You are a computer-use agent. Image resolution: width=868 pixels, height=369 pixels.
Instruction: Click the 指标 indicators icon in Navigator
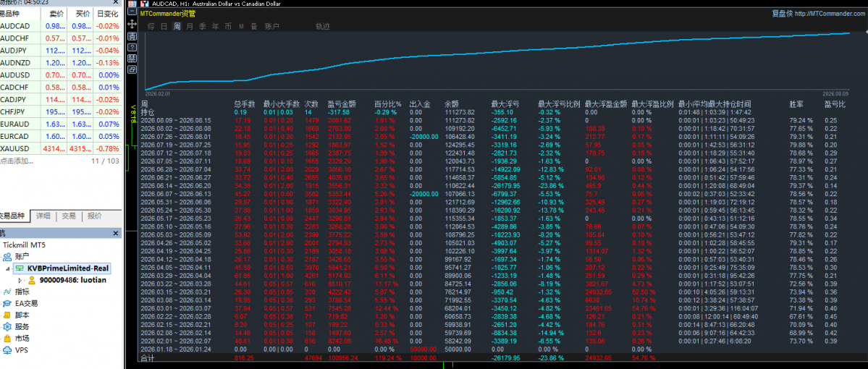[7, 292]
